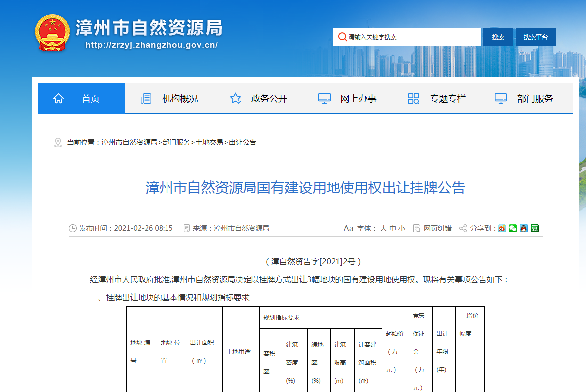Follow the 土地交易 breadcrumb link
Image resolution: width=586 pixels, height=392 pixels.
pos(209,142)
